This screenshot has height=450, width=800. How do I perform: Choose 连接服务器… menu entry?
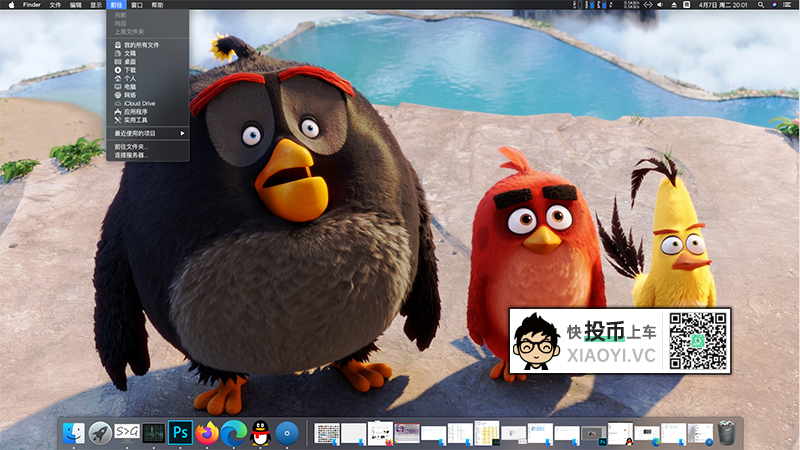coord(147,155)
